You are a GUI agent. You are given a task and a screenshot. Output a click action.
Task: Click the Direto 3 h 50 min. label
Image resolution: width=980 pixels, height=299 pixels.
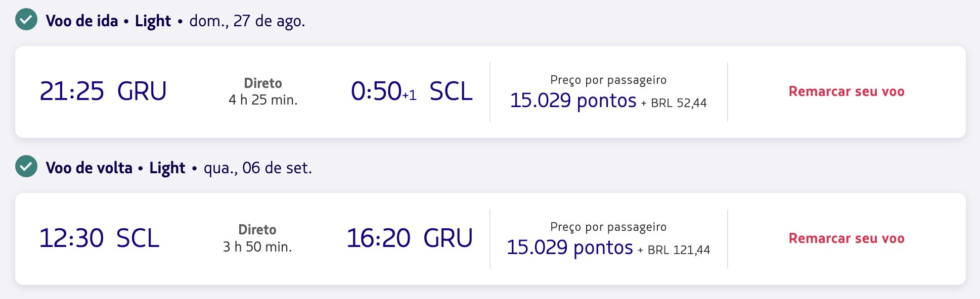(257, 238)
